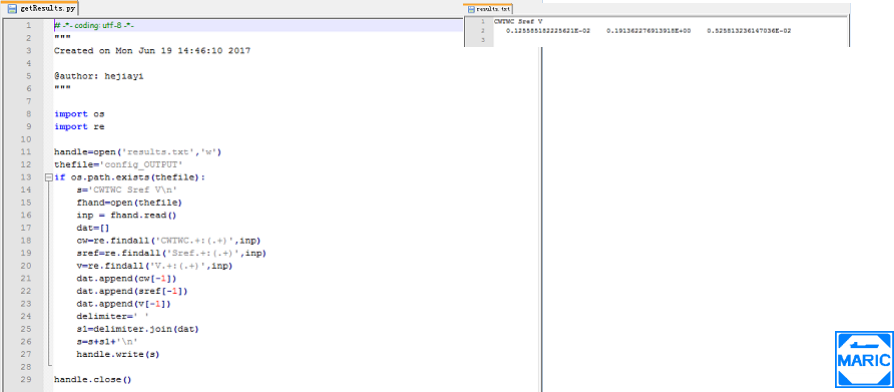Click the cw=re.findall line
Viewport: 894px width, 392px height.
click(x=169, y=240)
